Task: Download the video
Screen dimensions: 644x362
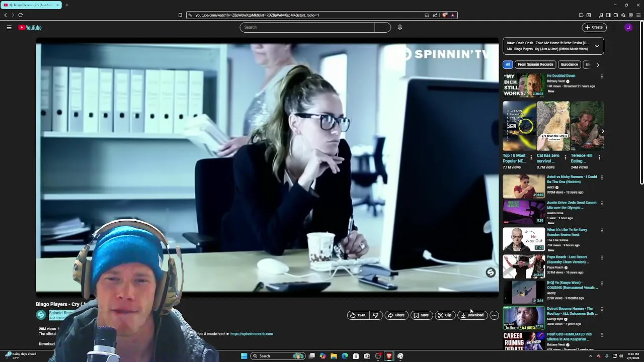Action: coord(472,315)
